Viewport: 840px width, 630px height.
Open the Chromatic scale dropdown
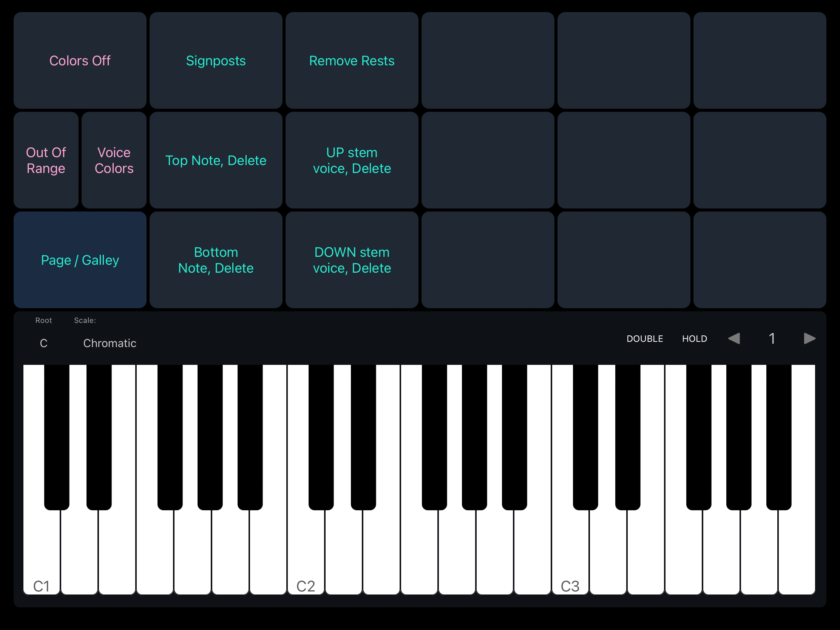tap(110, 343)
